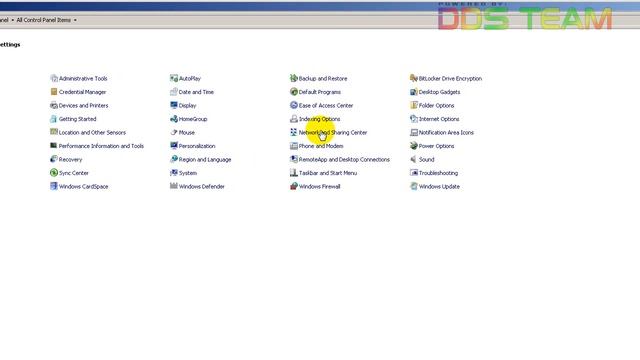The image size is (640, 360).
Task: Click the Region and Language link
Action: [205, 160]
